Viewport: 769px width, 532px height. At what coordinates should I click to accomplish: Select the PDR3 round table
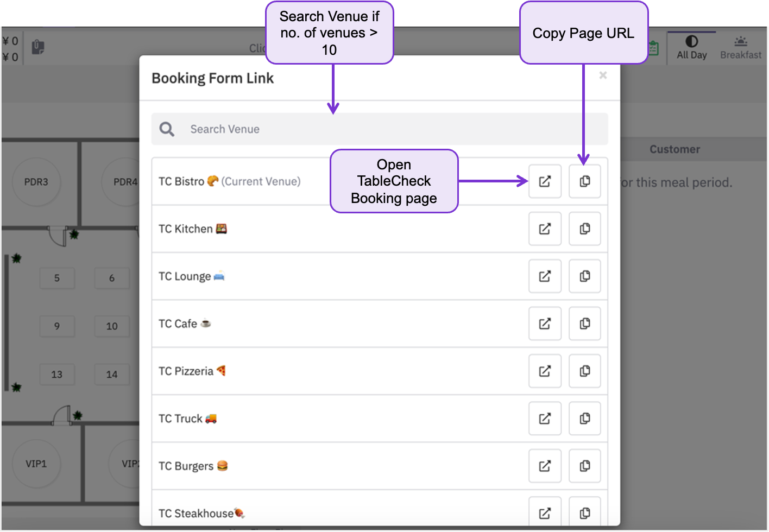click(36, 182)
